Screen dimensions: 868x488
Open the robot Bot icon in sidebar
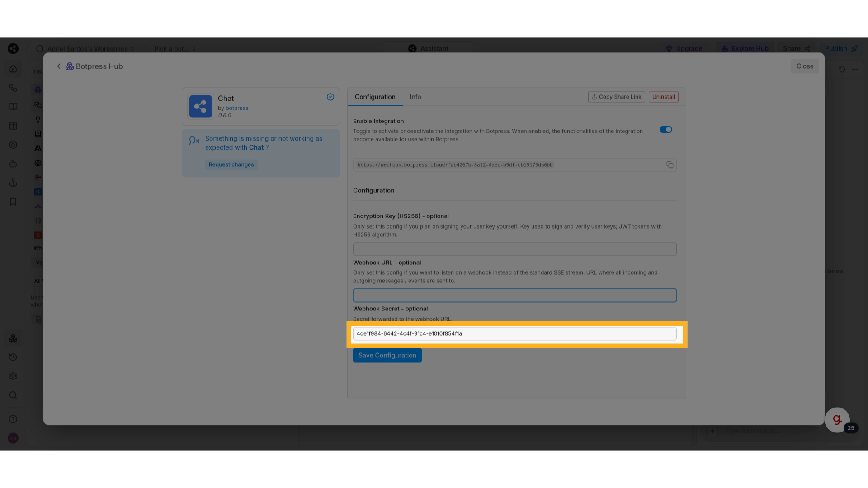13,164
